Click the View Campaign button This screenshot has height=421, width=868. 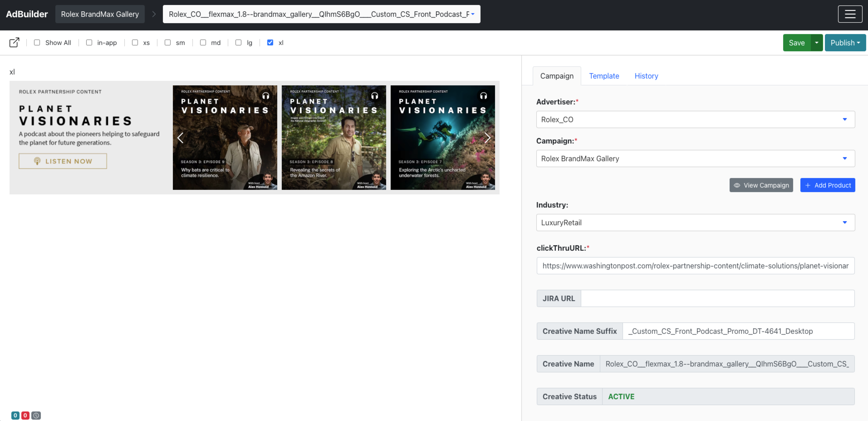tap(761, 185)
